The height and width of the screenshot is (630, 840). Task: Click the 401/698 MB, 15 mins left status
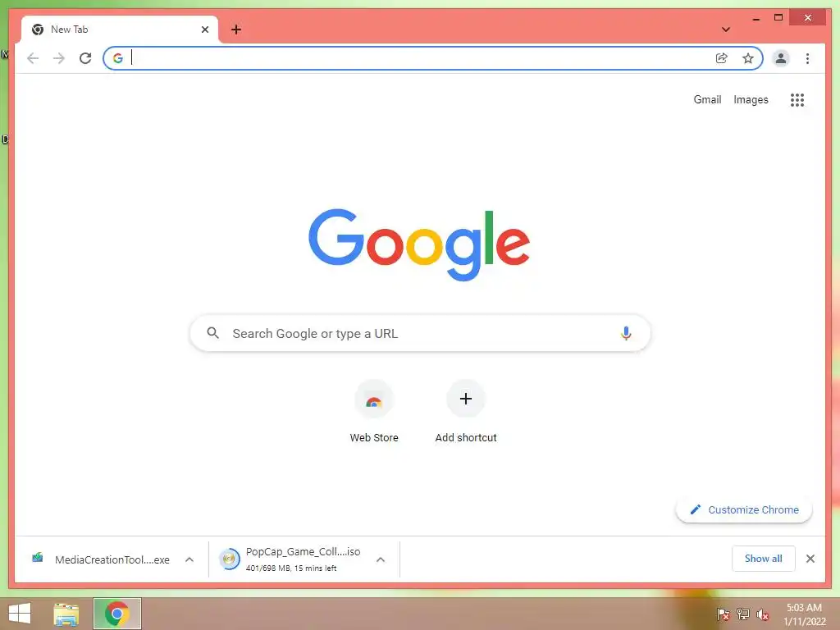291,568
